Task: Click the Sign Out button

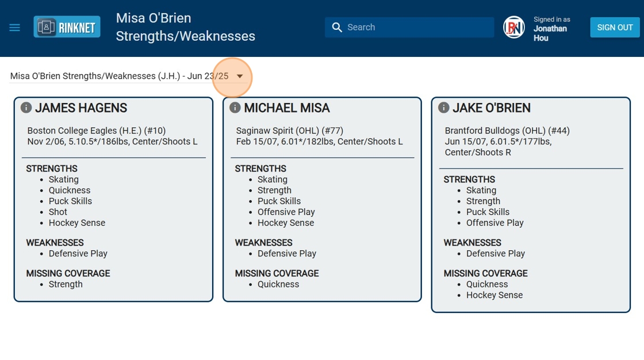Action: click(x=615, y=27)
